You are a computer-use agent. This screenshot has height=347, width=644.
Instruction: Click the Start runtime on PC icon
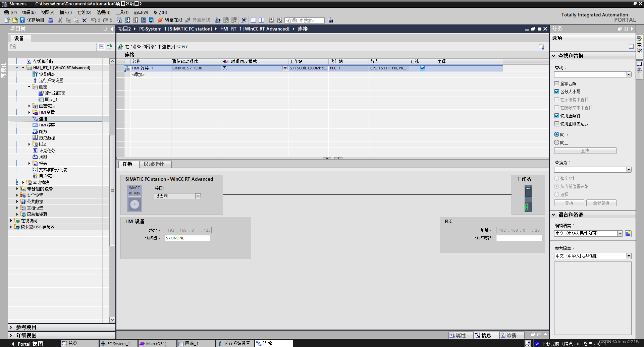click(x=152, y=20)
